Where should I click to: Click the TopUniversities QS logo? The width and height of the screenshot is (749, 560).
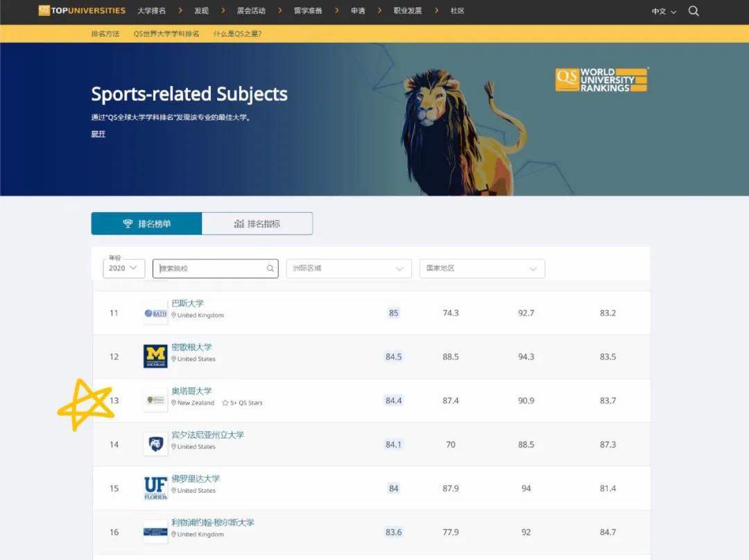click(82, 10)
